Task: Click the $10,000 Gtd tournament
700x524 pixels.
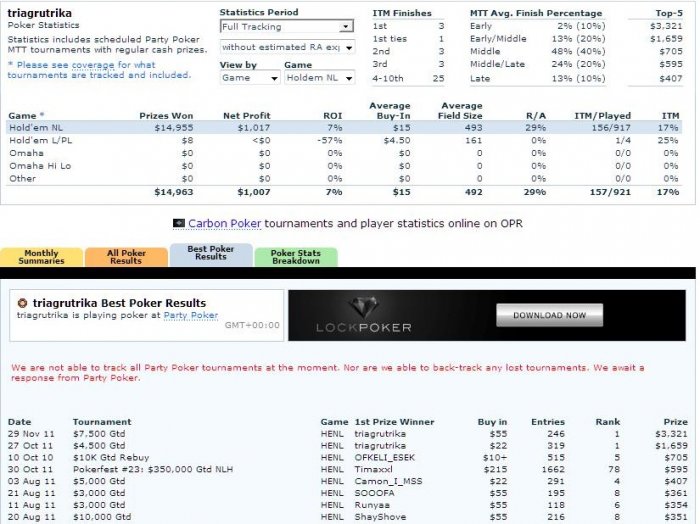Action: [x=102, y=517]
